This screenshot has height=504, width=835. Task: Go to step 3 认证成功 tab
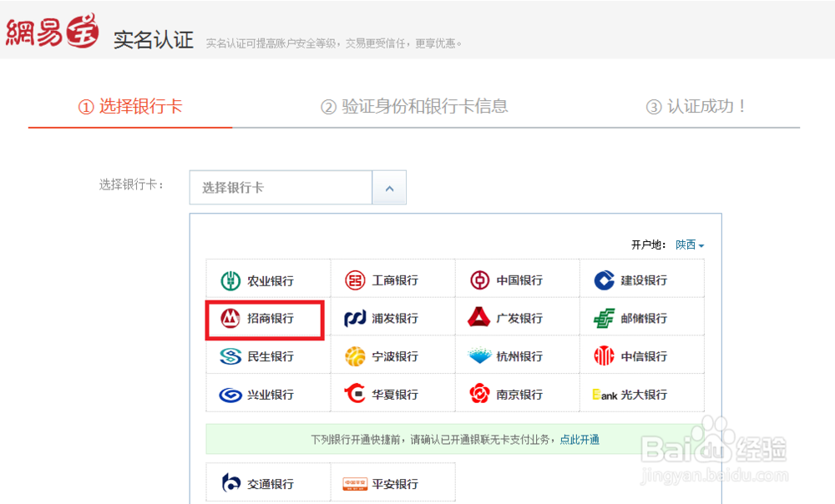pos(696,107)
